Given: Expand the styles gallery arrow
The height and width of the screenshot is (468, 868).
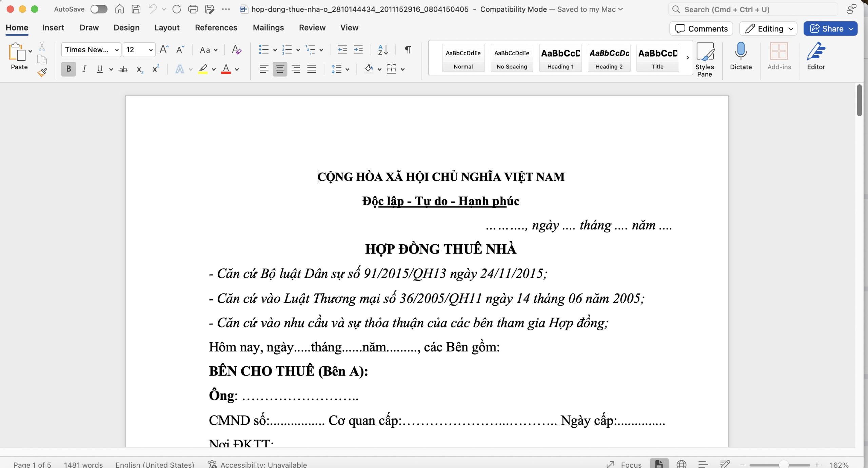Looking at the screenshot, I should [688, 58].
